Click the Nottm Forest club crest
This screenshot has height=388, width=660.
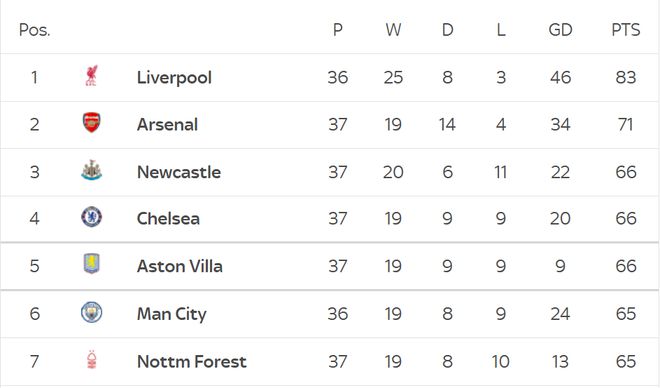[91, 360]
